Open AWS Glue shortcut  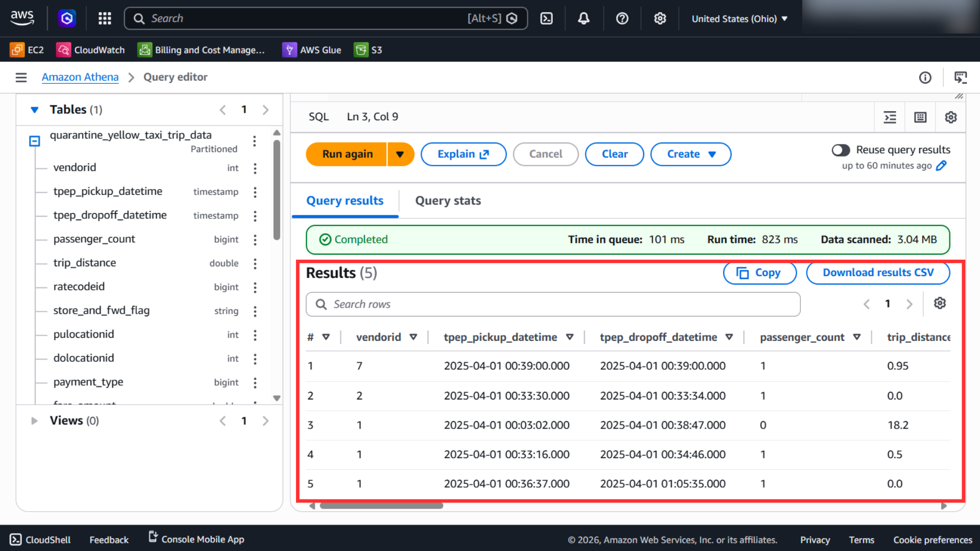tap(311, 49)
